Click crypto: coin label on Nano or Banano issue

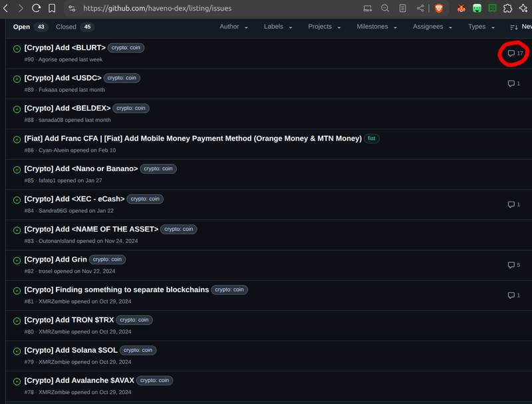pyautogui.click(x=158, y=169)
